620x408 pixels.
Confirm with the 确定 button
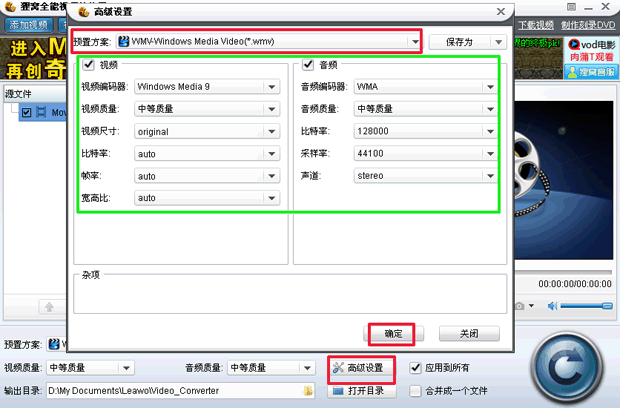(x=393, y=334)
